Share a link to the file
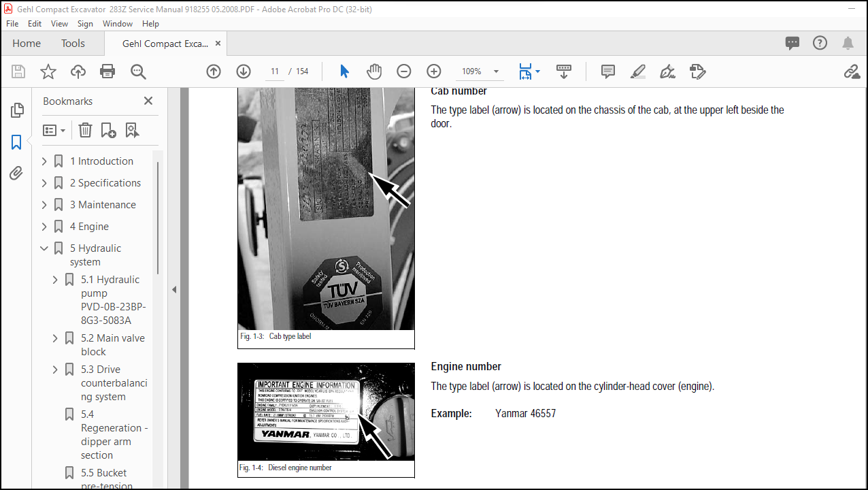 coord(851,71)
